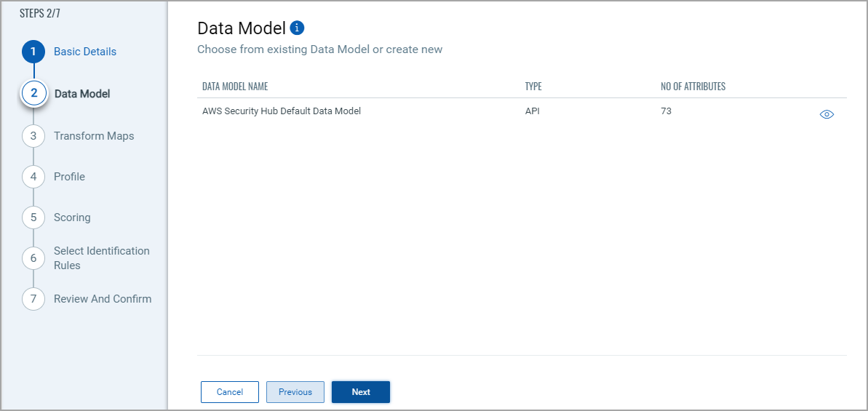868x411 pixels.
Task: Jump to the Scoring step
Action: [x=72, y=218]
